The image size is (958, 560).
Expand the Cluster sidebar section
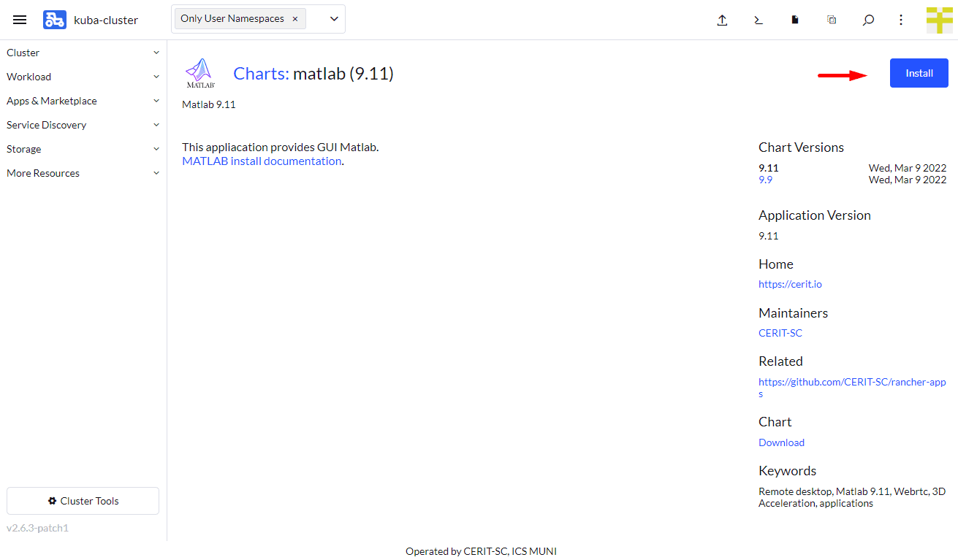pos(83,53)
